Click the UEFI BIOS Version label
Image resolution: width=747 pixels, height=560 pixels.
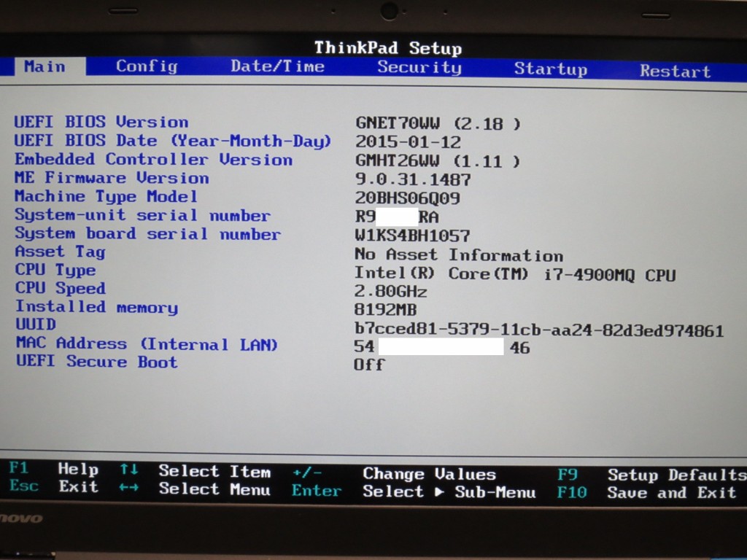pyautogui.click(x=101, y=122)
